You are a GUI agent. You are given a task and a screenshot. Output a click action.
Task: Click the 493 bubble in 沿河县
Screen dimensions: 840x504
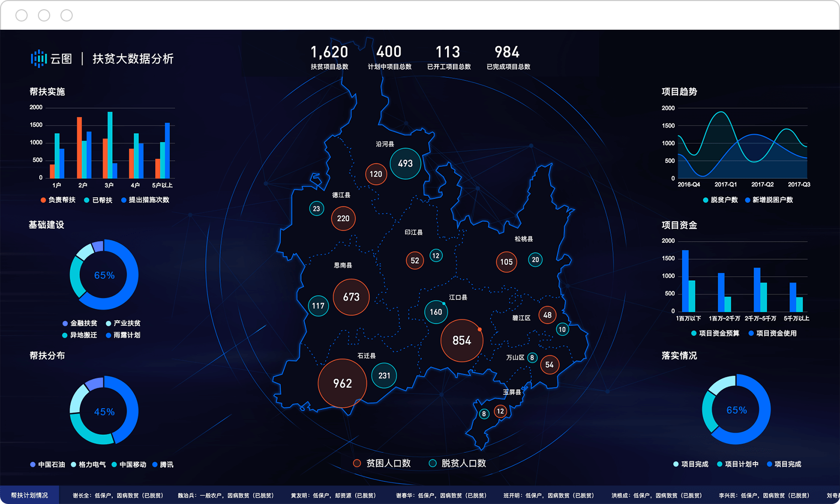[x=405, y=163]
